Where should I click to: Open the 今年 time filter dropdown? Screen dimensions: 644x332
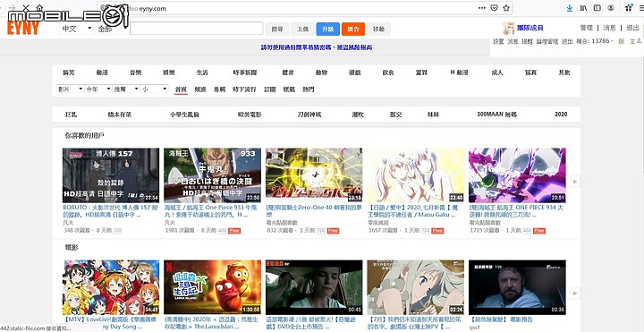tap(97, 89)
